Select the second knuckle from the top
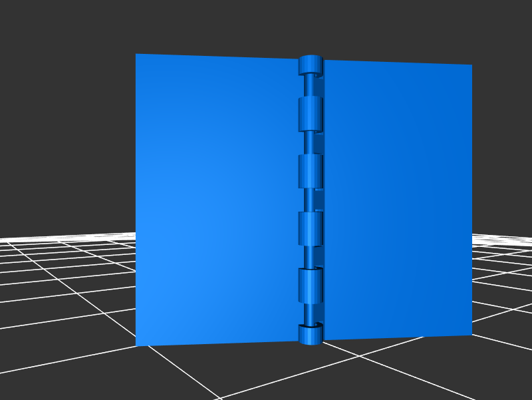This screenshot has height=400, width=532. coord(310,113)
